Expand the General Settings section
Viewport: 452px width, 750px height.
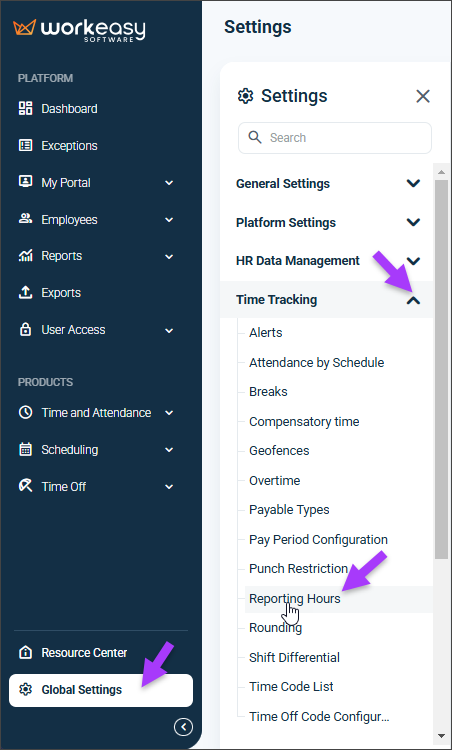(x=327, y=183)
